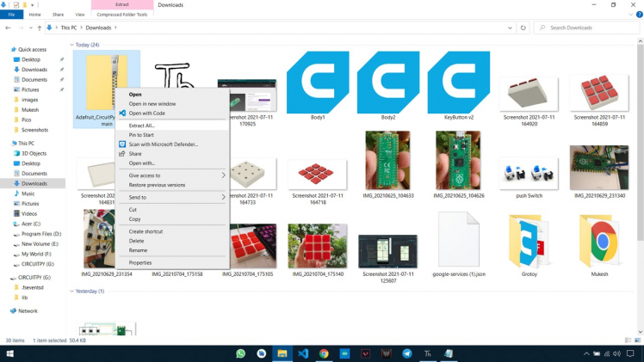This screenshot has height=362, width=644.
Task: Go up one folder level
Action: pos(40,28)
